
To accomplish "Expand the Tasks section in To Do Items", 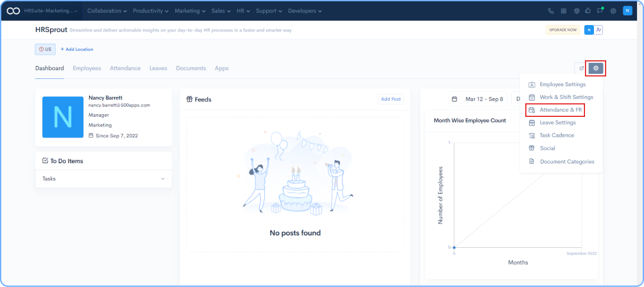I will click(162, 178).
